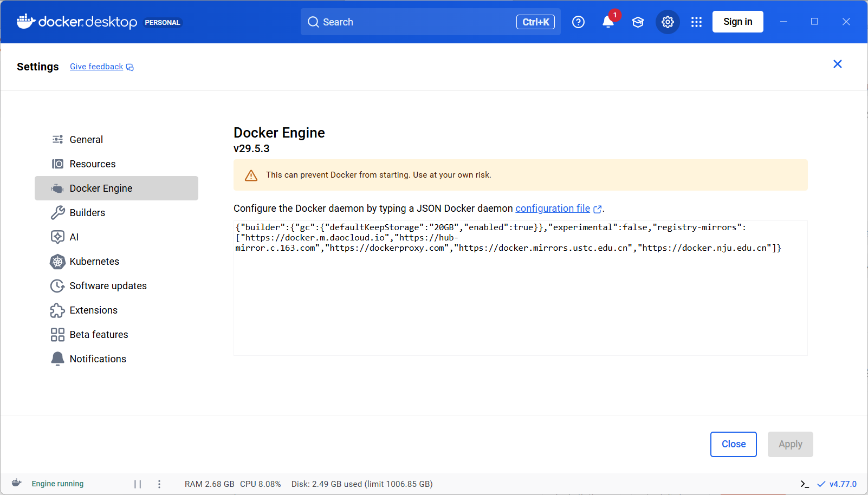Click the Engine running status text

[x=57, y=484]
